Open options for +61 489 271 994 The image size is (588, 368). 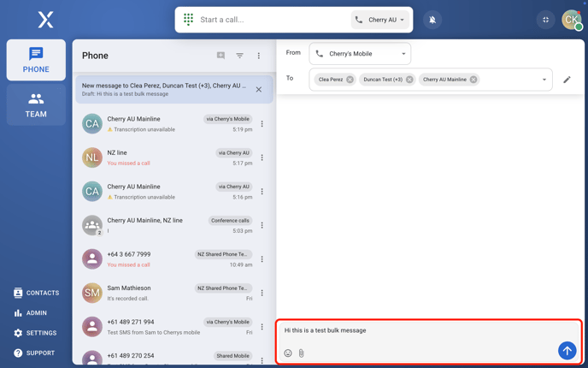(262, 327)
